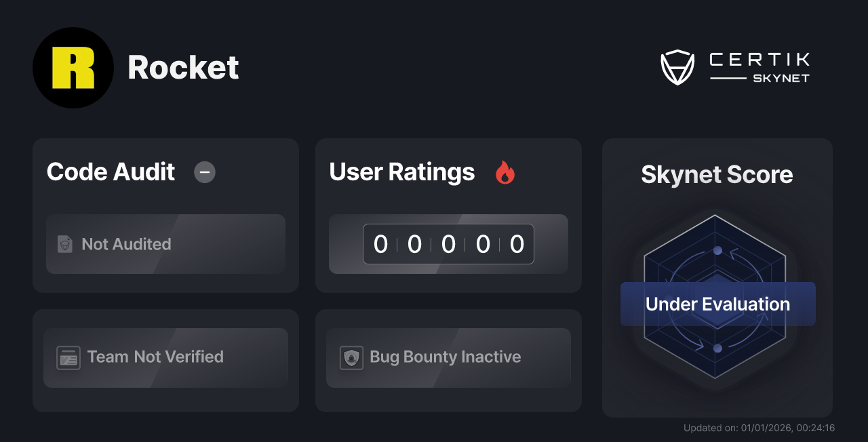The height and width of the screenshot is (442, 868).
Task: Click the 'Bug Bounty Inactive' shield icon
Action: pyautogui.click(x=351, y=357)
